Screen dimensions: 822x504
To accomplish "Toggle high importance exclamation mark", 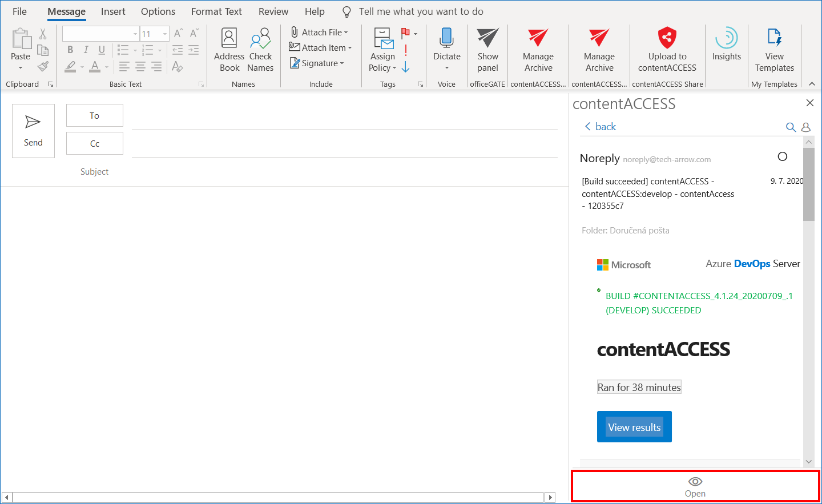I will click(406, 50).
